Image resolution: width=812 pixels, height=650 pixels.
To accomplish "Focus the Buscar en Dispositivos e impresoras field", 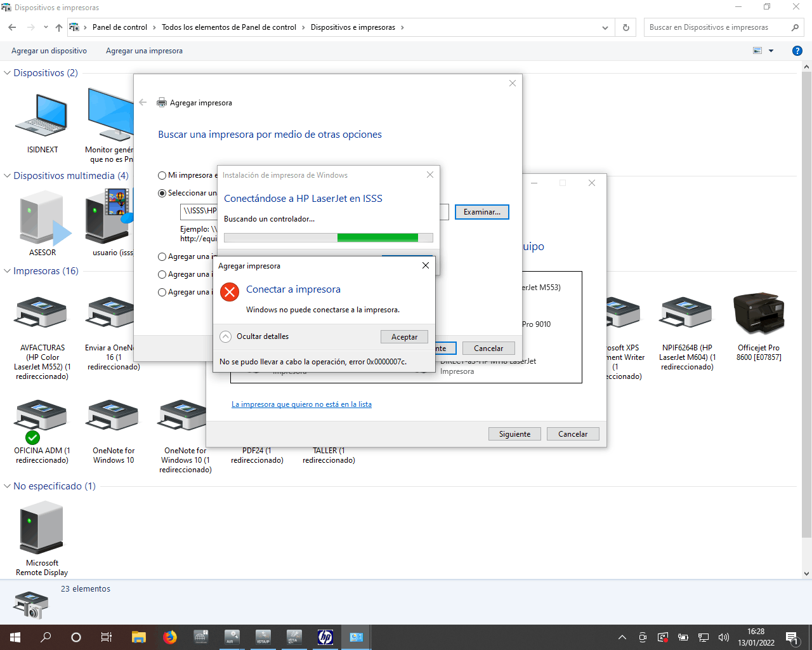I will tap(724, 27).
